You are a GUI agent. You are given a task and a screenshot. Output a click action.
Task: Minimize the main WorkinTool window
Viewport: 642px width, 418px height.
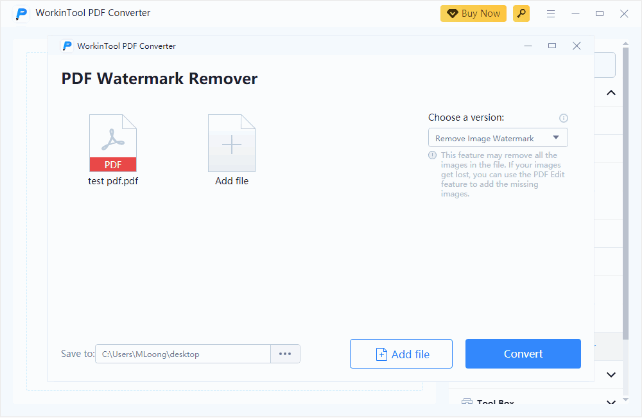[x=575, y=14]
